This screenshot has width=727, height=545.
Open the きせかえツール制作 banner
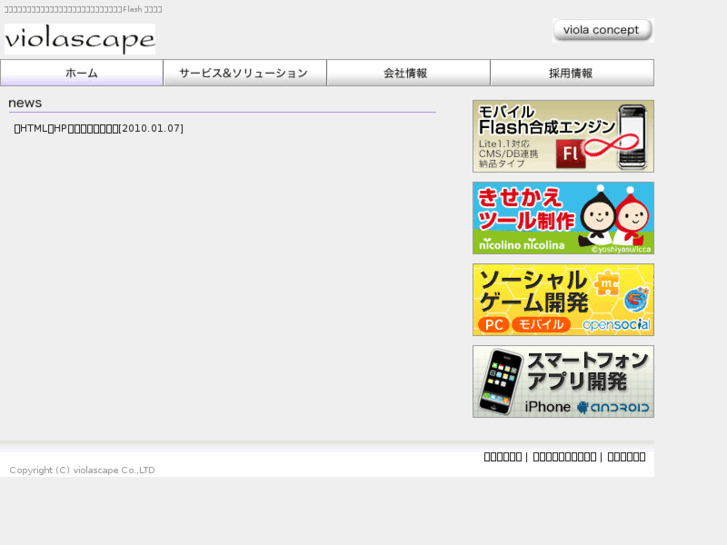click(x=563, y=218)
